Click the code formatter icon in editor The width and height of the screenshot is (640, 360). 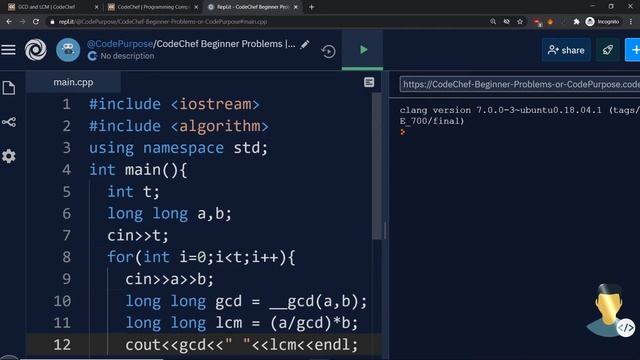click(369, 82)
